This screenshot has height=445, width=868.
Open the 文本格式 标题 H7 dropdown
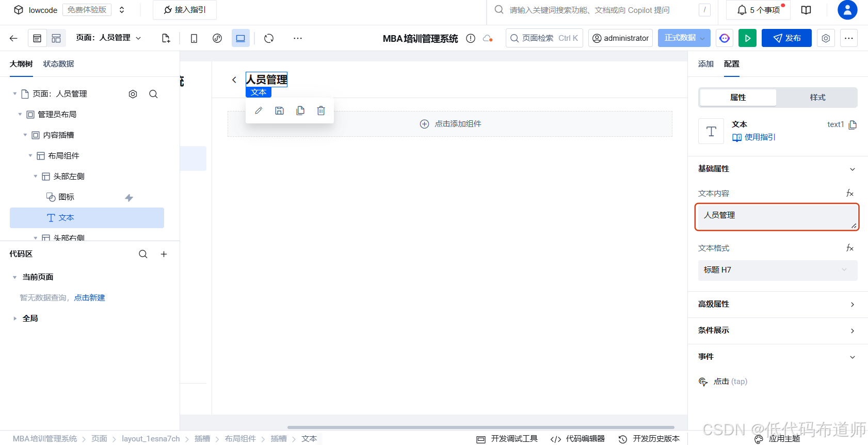coord(778,270)
